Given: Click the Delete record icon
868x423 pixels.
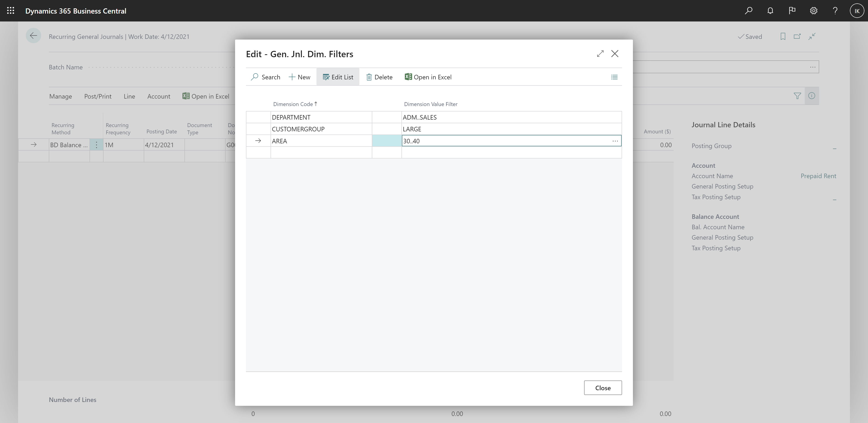Looking at the screenshot, I should (368, 77).
